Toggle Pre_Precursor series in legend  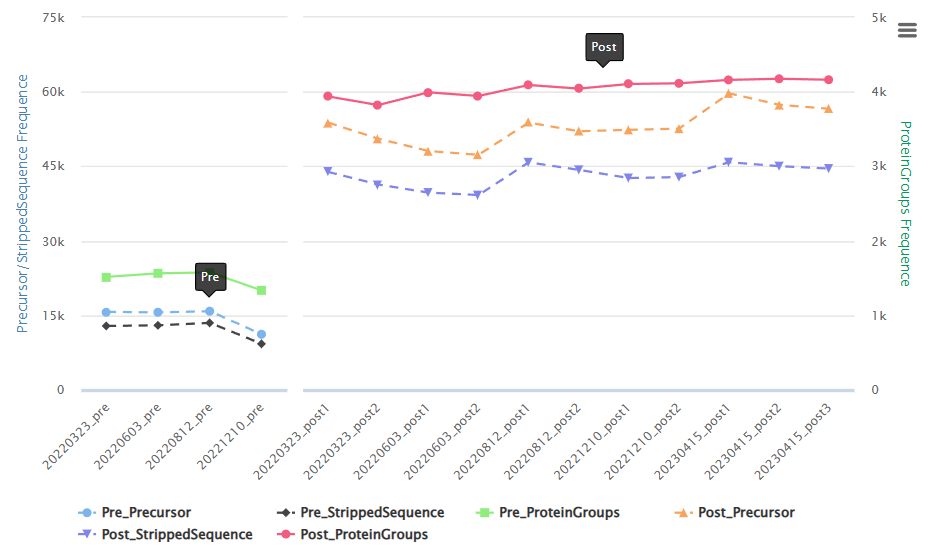pyautogui.click(x=135, y=512)
